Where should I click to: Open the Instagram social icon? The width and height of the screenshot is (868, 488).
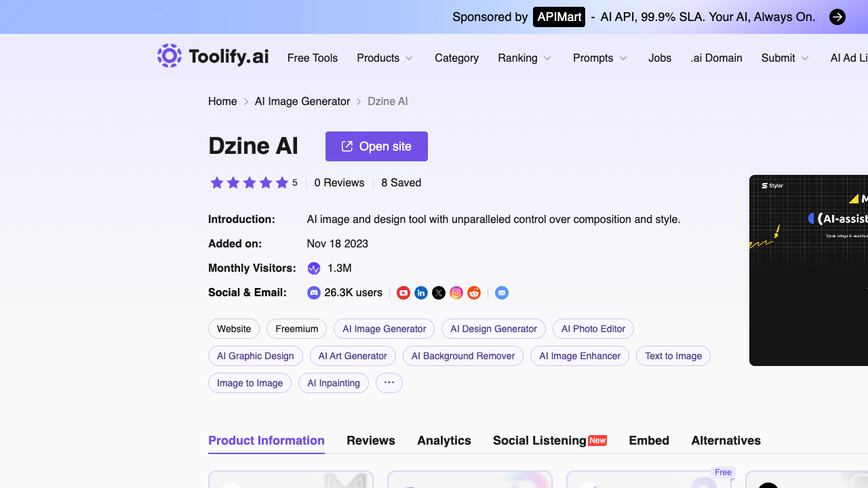click(456, 293)
